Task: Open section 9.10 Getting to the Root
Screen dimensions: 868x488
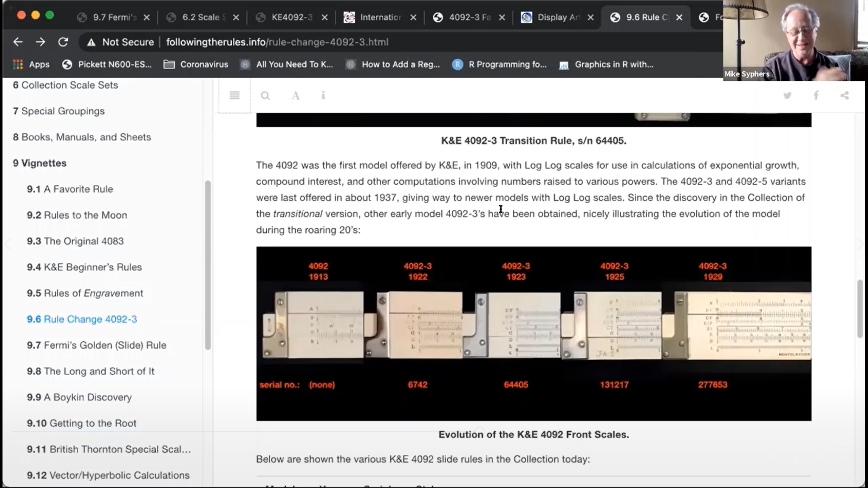Action: 81,423
